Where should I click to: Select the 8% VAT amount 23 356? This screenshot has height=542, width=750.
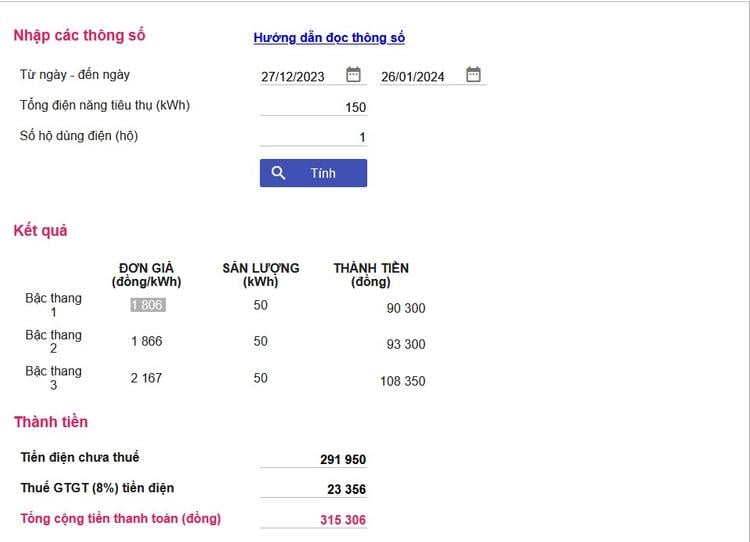point(346,490)
